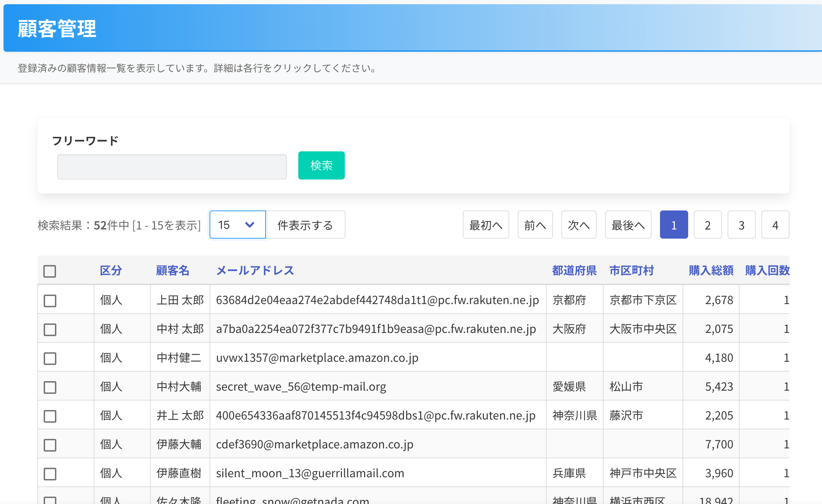Sort by 都道府県 column header
Viewport: 822px width, 504px height.
click(x=574, y=270)
